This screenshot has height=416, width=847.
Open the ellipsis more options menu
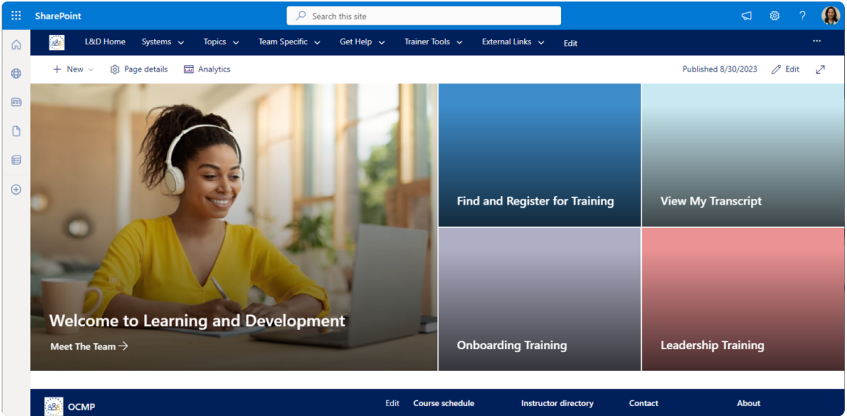817,41
